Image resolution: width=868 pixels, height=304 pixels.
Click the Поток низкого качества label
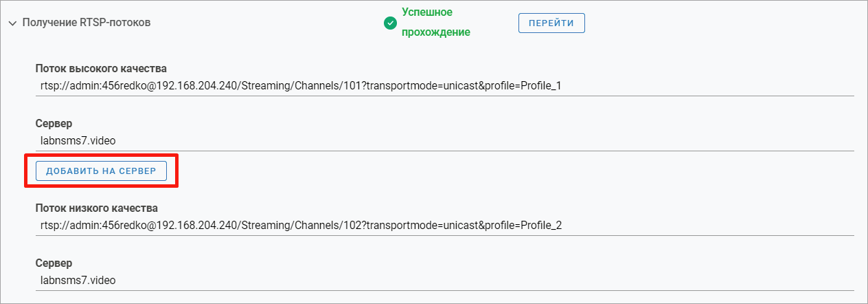pyautogui.click(x=97, y=208)
